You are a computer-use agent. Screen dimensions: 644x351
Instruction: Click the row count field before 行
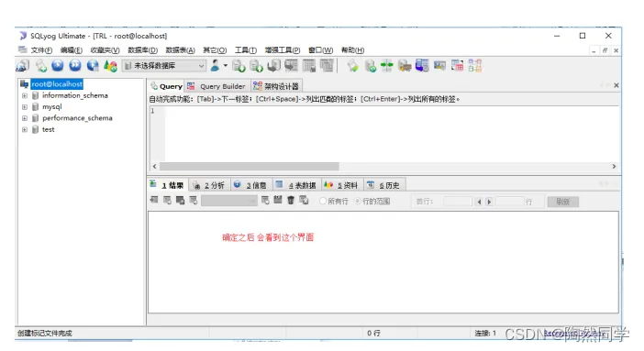tap(510, 201)
